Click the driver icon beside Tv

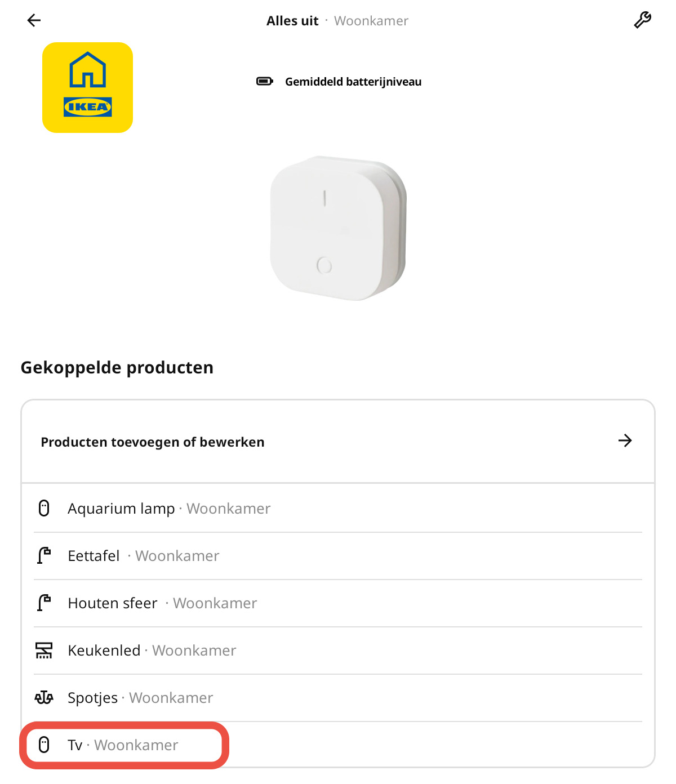point(45,745)
